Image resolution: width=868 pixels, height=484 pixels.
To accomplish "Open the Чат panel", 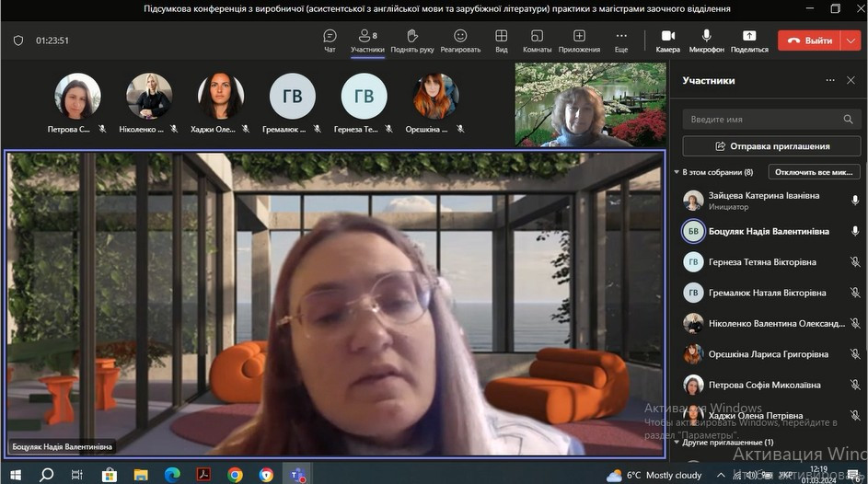I will pos(330,40).
